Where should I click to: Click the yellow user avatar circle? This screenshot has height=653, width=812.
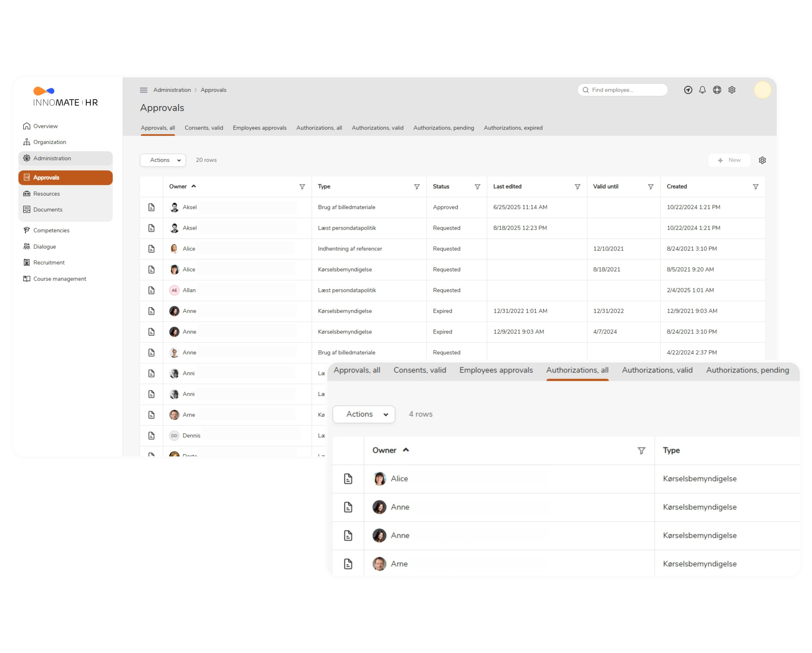pos(762,90)
